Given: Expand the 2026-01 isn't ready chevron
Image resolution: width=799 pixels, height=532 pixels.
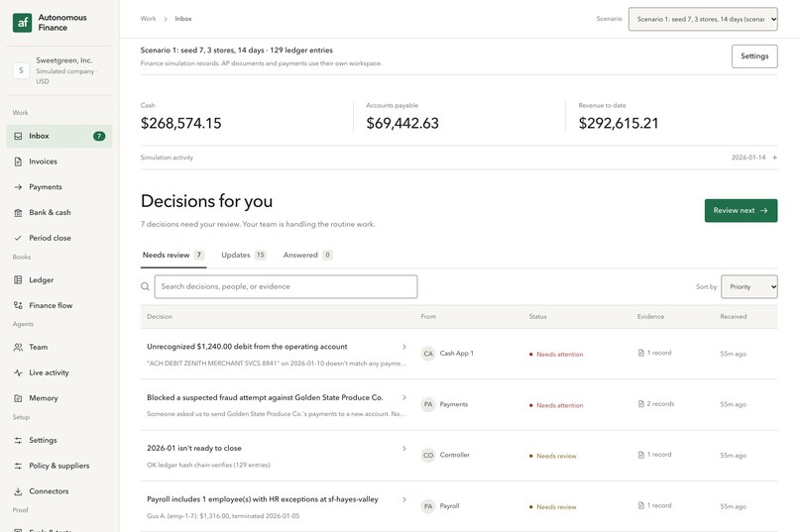Looking at the screenshot, I should coord(404,449).
